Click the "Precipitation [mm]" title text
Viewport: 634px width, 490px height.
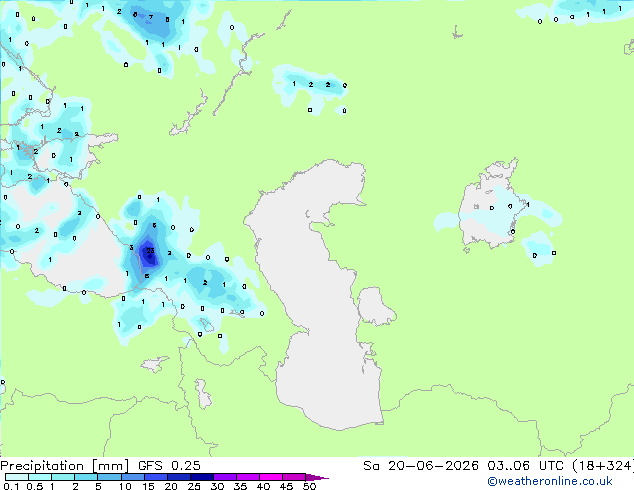pyautogui.click(x=65, y=466)
